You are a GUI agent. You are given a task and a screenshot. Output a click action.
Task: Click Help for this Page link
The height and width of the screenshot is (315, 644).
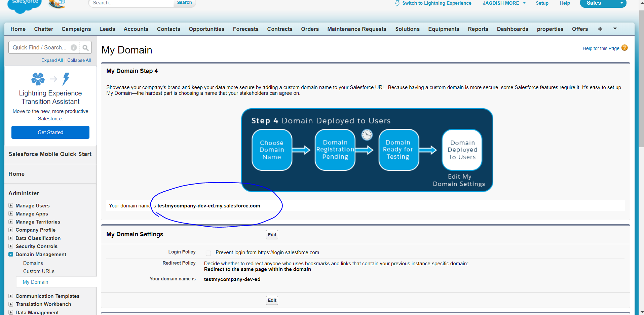click(601, 48)
